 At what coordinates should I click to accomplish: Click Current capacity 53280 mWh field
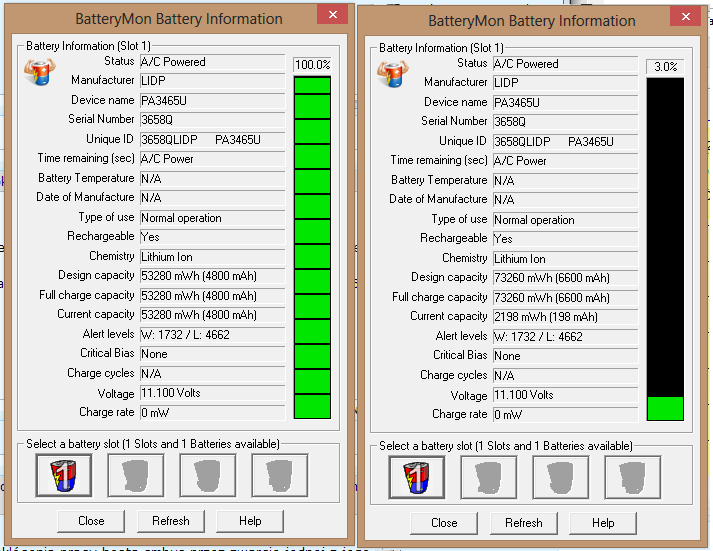click(x=212, y=315)
